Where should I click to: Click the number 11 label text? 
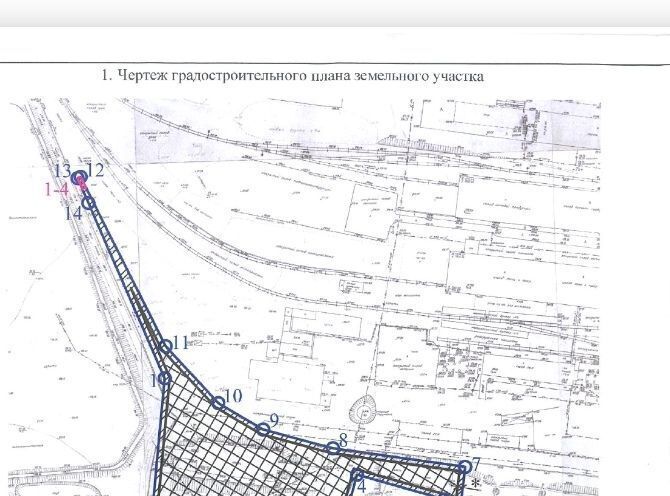(181, 342)
